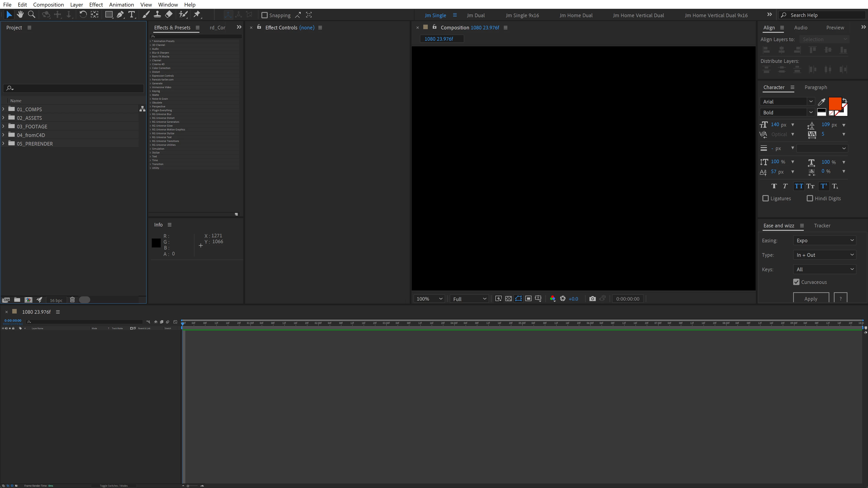Click the Apply button
868x488 pixels.
coord(810,298)
